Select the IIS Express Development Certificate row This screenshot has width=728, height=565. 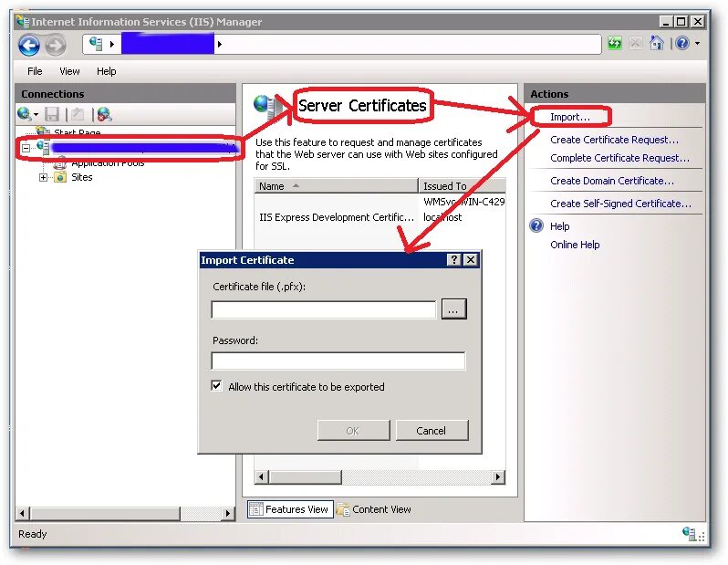380,217
